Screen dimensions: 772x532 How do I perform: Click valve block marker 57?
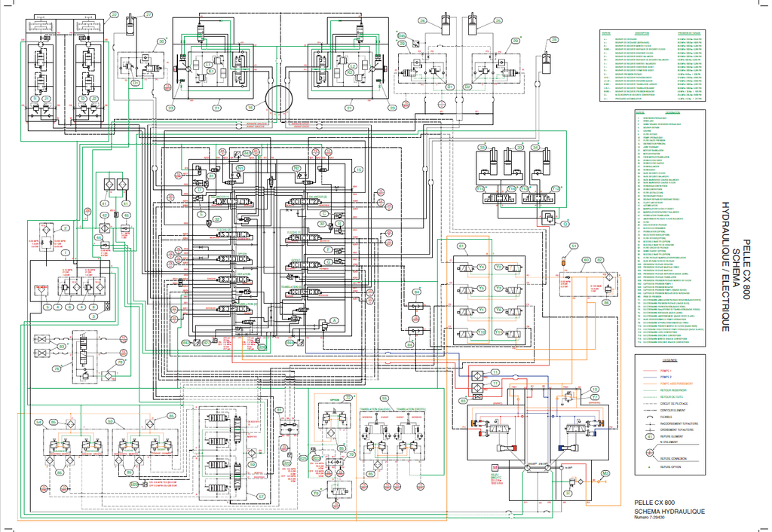click(262, 496)
